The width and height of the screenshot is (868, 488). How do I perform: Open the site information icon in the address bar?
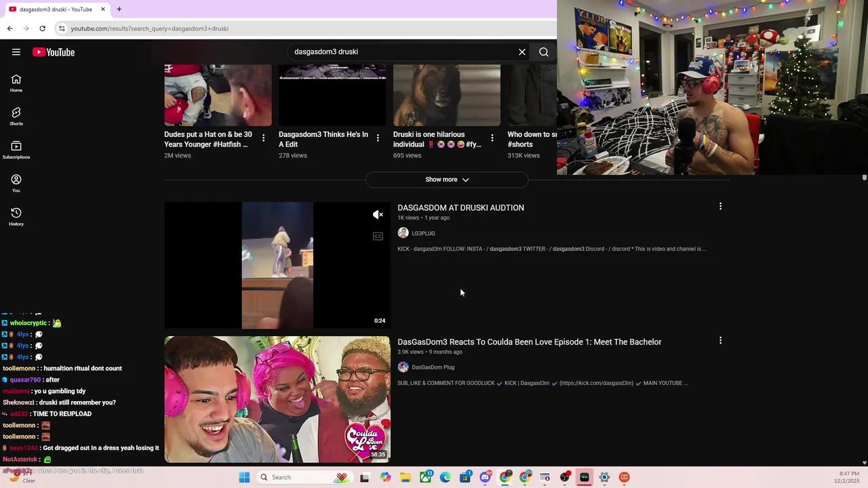(x=62, y=28)
